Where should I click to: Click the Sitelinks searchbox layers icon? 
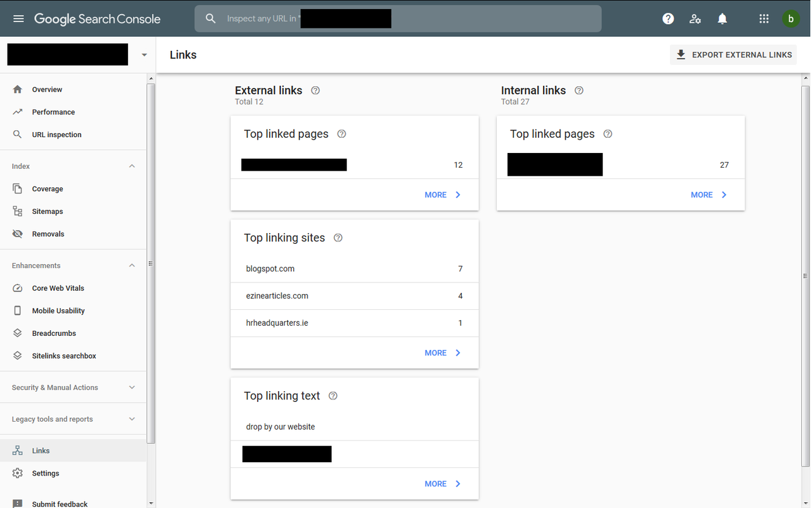18,356
